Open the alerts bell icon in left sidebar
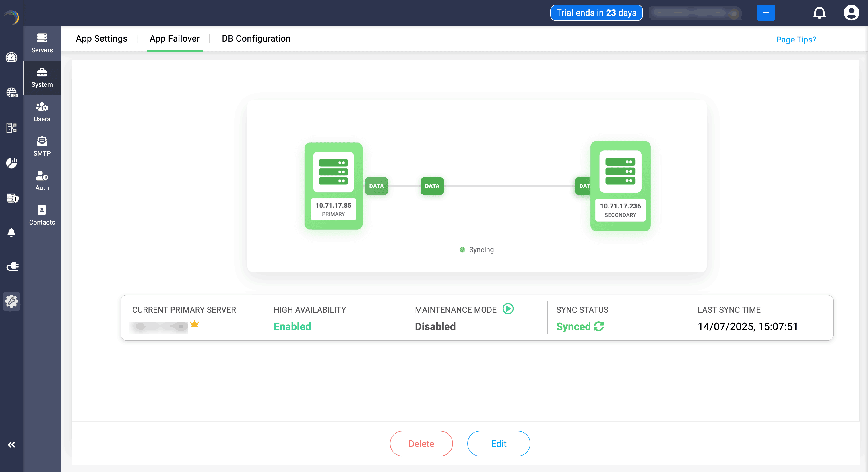868x472 pixels. click(x=11, y=232)
